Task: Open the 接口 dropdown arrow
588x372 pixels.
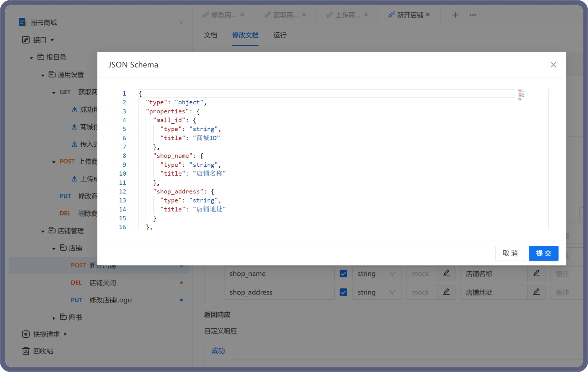Action: tap(52, 40)
